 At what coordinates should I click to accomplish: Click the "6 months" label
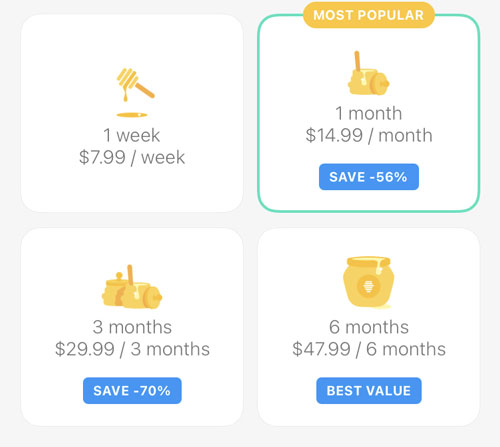click(369, 327)
